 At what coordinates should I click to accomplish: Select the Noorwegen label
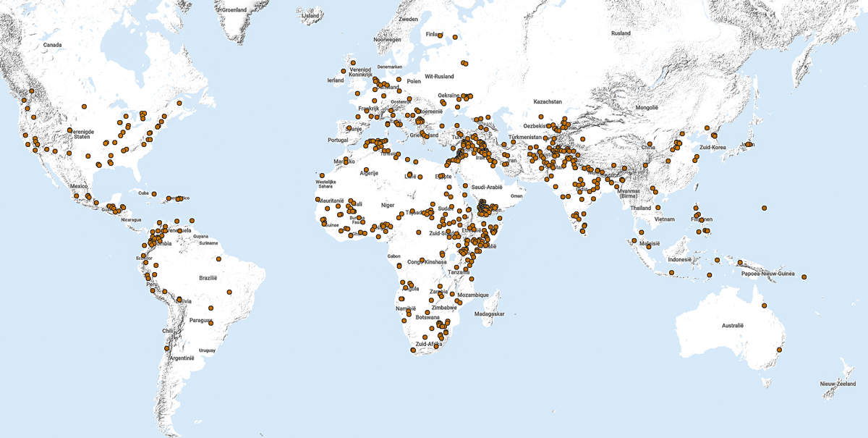click(x=387, y=39)
